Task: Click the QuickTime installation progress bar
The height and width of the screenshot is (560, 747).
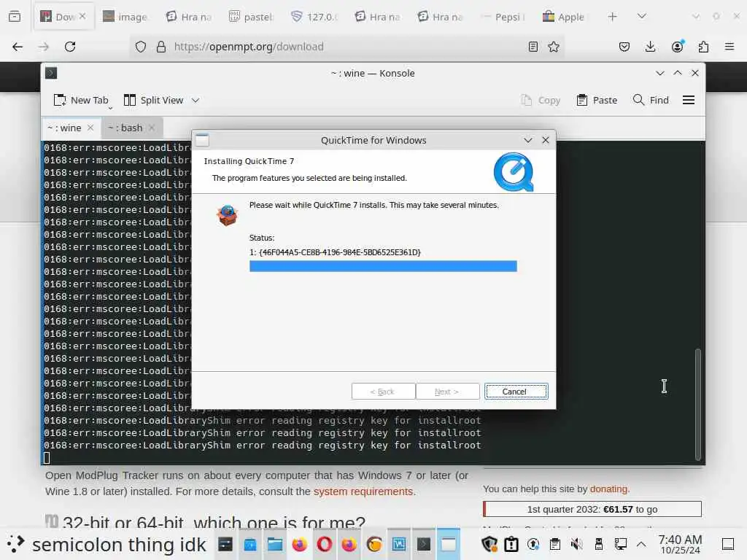Action: pyautogui.click(x=383, y=265)
